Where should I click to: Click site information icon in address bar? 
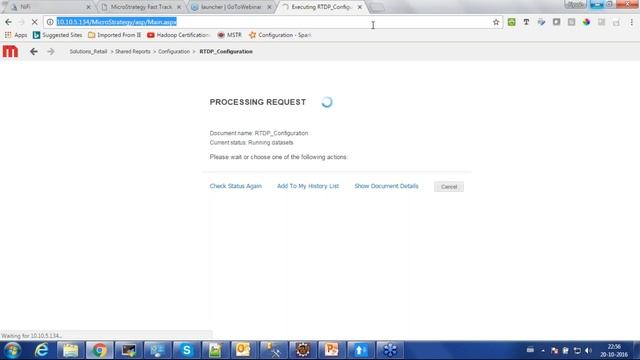[x=50, y=22]
